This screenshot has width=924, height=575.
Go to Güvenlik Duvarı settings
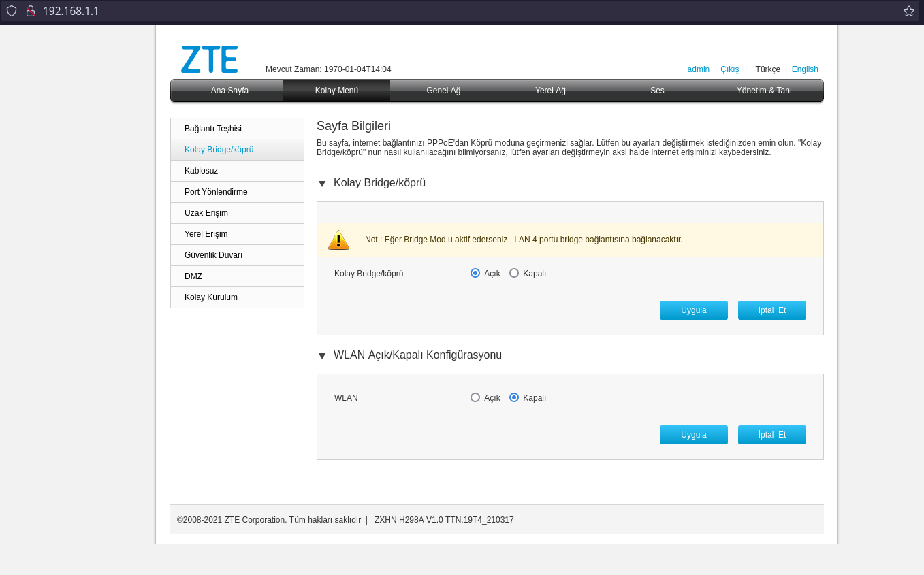point(213,255)
